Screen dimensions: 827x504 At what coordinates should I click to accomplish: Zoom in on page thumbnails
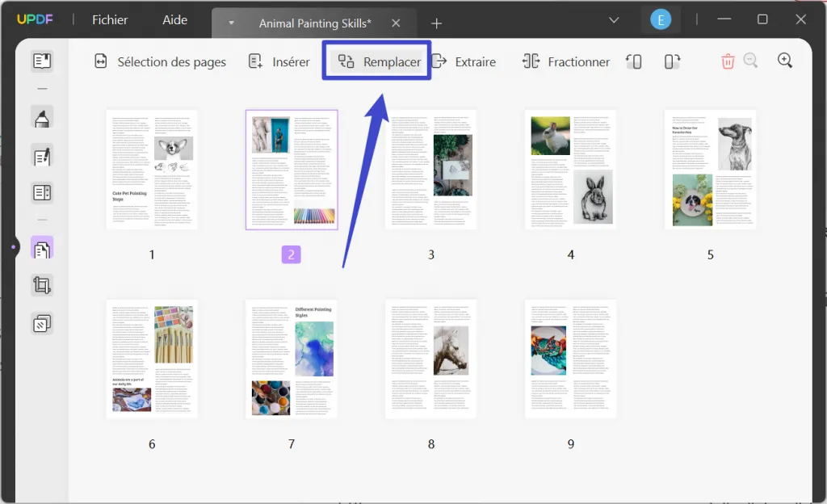click(x=785, y=61)
